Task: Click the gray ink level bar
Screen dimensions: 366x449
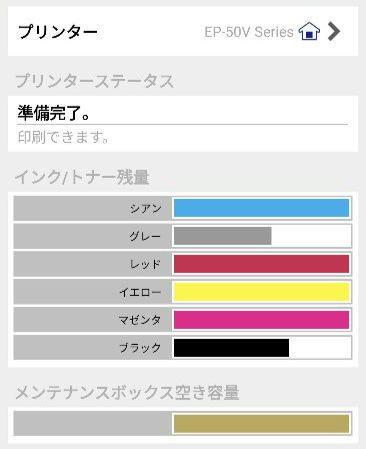Action: 262,236
